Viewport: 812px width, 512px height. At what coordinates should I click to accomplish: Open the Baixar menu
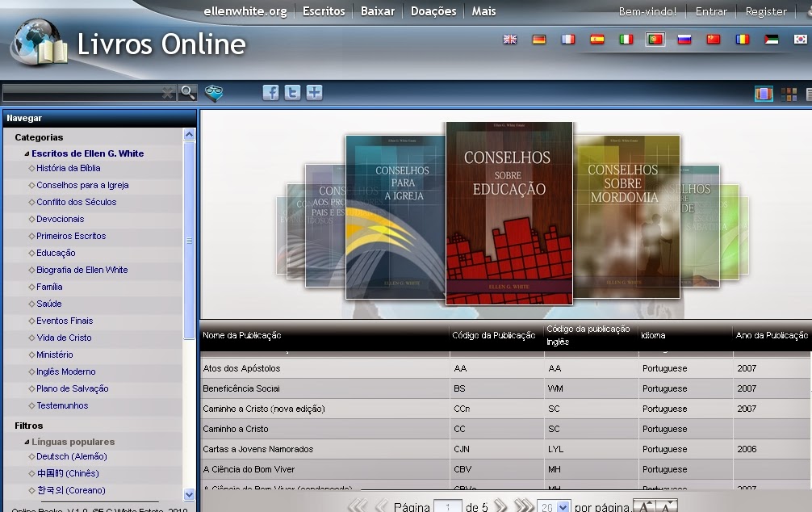tap(378, 11)
